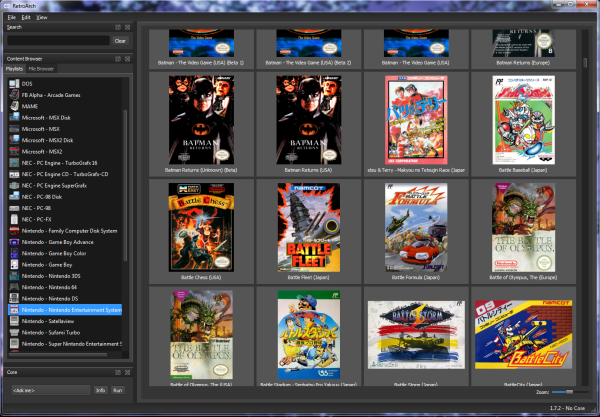The height and width of the screenshot is (417, 600).
Task: Click the NEC PC Engine SuperGrafx icon
Action: [14, 185]
